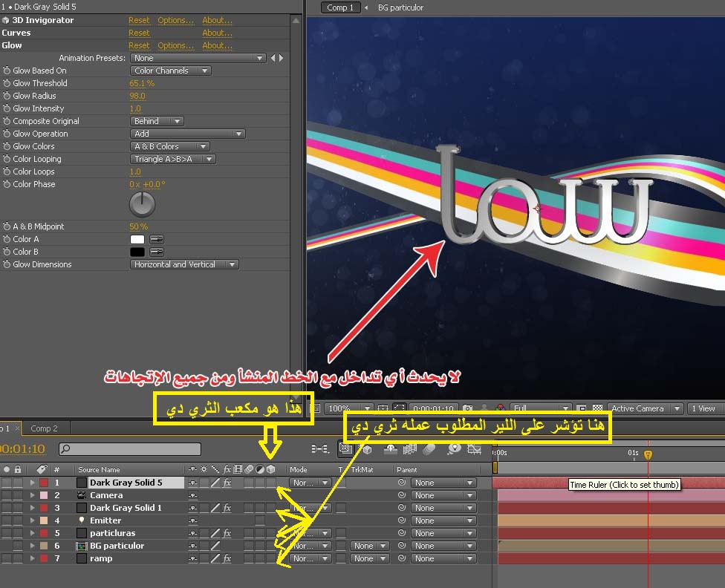Toggle the Live Update icon in timeline

(x=345, y=449)
